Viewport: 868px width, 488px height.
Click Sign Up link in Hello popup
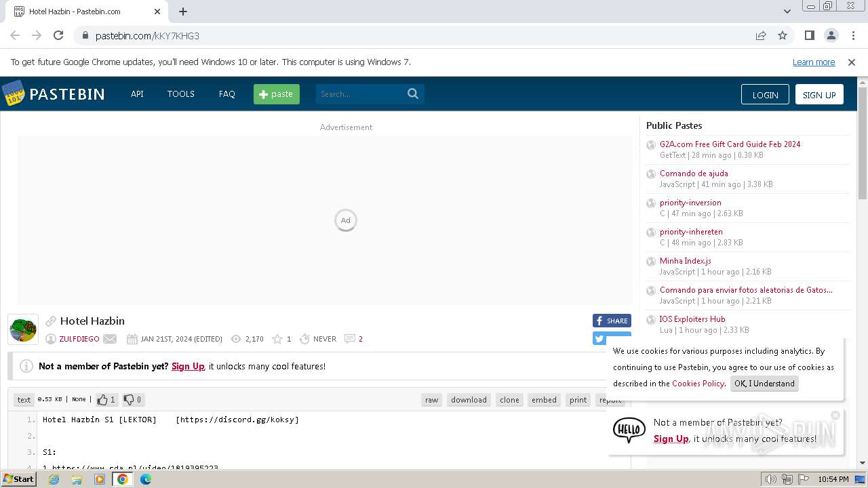671,439
